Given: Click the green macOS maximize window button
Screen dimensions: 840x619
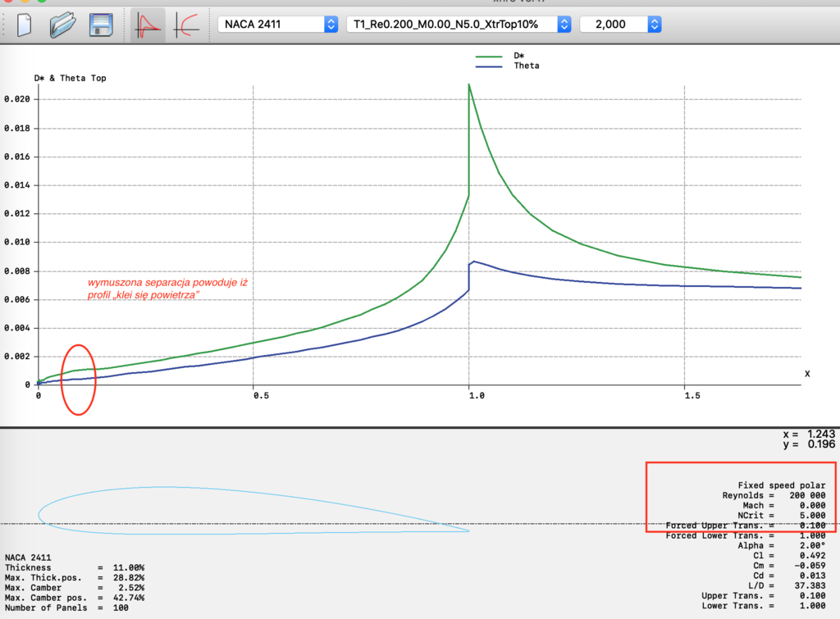Looking at the screenshot, I should click(x=42, y=2).
